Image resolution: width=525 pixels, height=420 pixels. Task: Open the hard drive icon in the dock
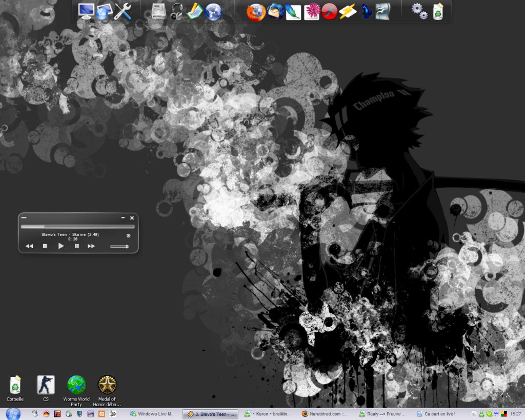(159, 11)
